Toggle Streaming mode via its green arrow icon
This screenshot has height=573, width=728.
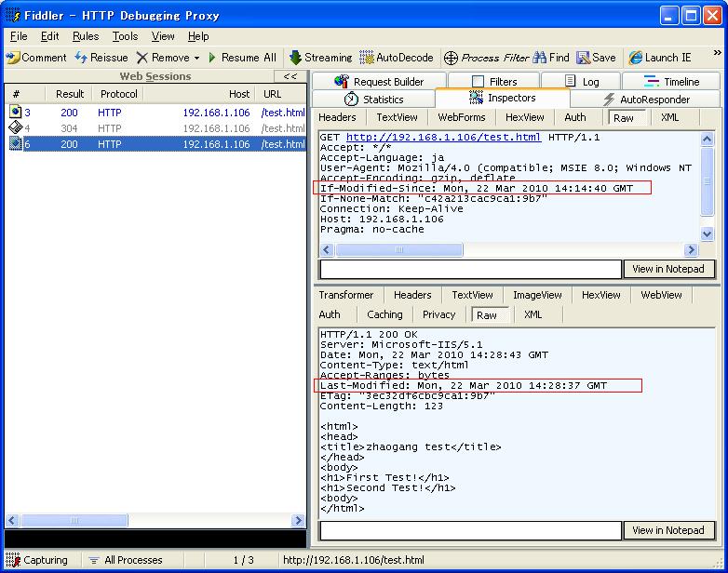(x=295, y=58)
